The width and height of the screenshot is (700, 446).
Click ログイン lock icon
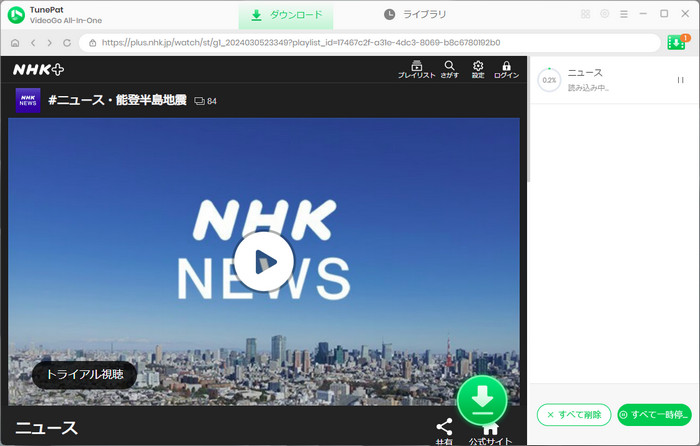tap(506, 70)
